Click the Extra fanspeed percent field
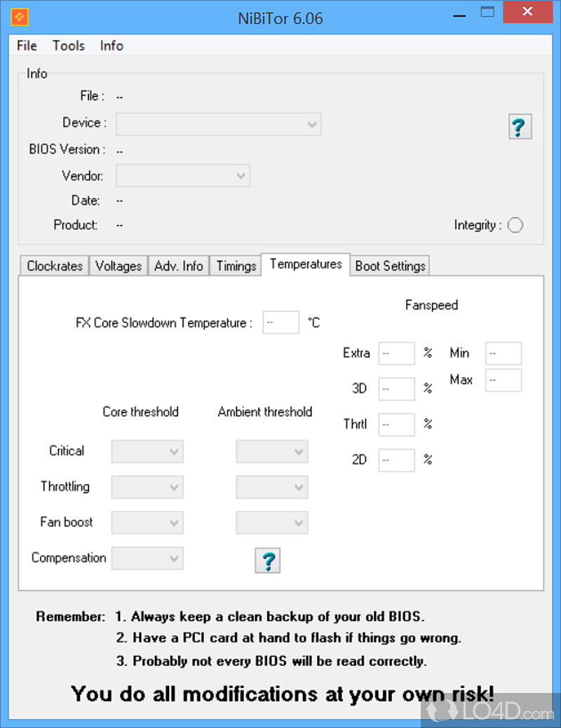This screenshot has width=561, height=728. pyautogui.click(x=396, y=353)
